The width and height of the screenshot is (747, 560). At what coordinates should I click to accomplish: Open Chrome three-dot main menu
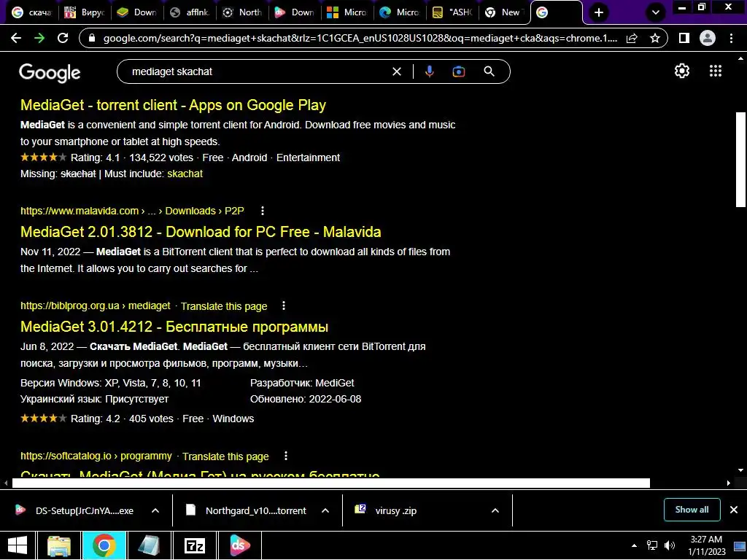tap(731, 38)
